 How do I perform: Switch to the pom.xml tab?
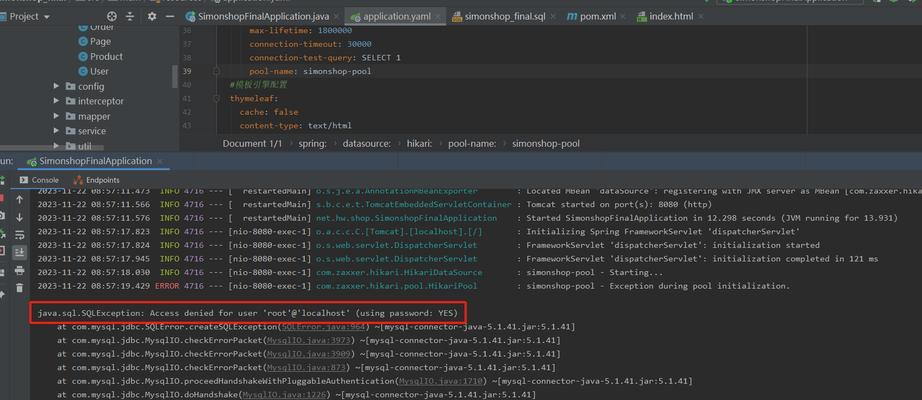point(591,16)
